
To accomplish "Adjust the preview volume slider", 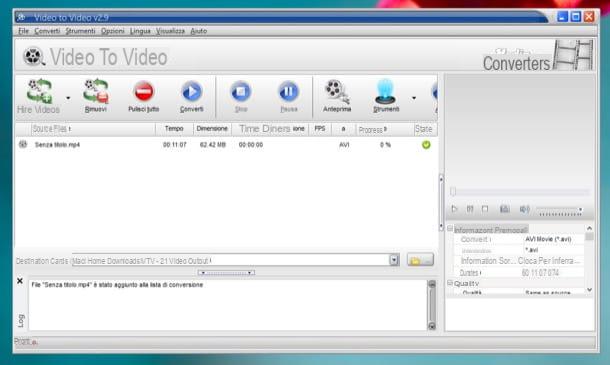I will click(x=559, y=211).
